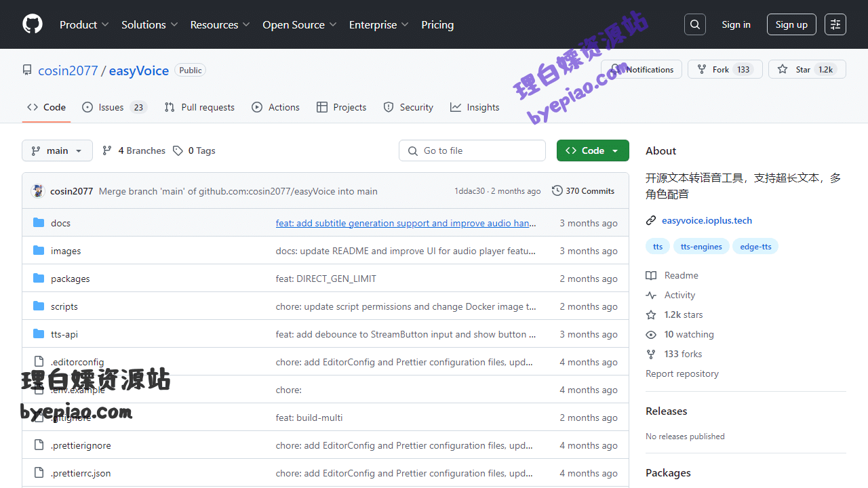Open the Pull requests tab

[x=199, y=107]
